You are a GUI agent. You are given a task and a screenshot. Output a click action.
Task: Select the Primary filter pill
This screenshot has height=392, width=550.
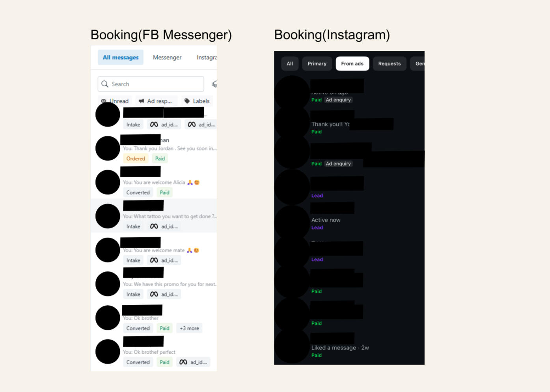click(x=317, y=63)
